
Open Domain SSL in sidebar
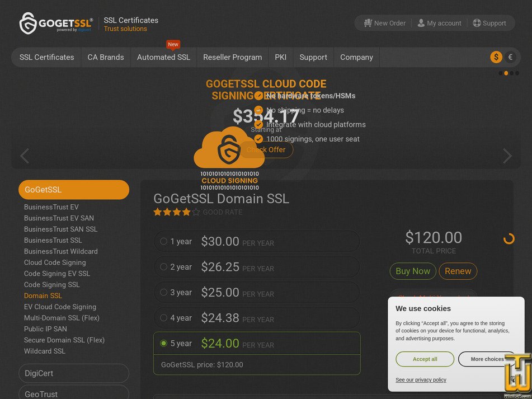(x=43, y=295)
